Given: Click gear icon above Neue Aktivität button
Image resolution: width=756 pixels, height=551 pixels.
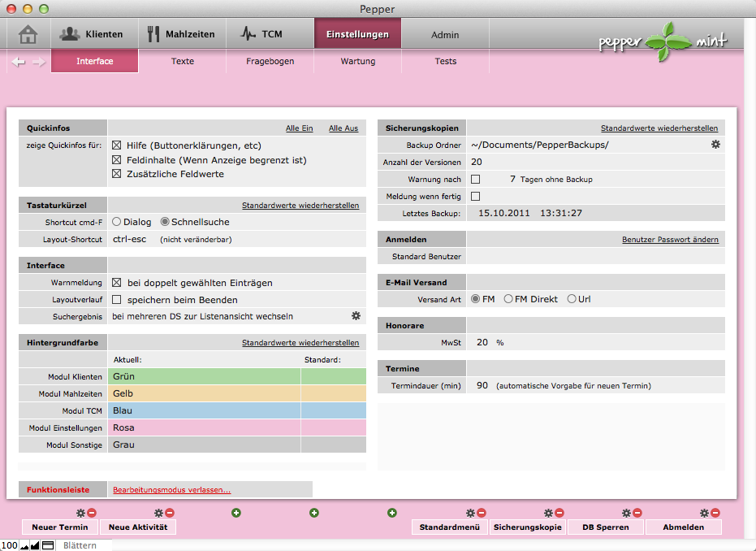Looking at the screenshot, I should coord(158,514).
